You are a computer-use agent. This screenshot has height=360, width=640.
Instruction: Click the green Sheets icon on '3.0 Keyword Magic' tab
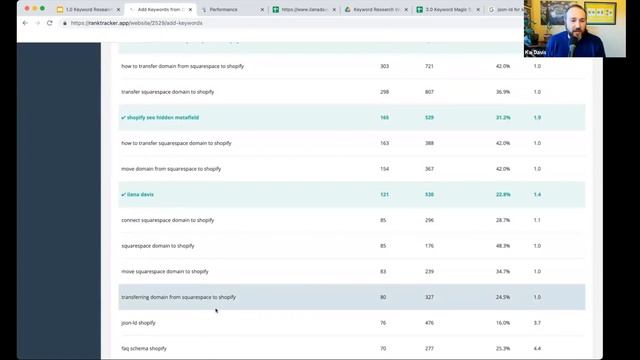(x=420, y=9)
